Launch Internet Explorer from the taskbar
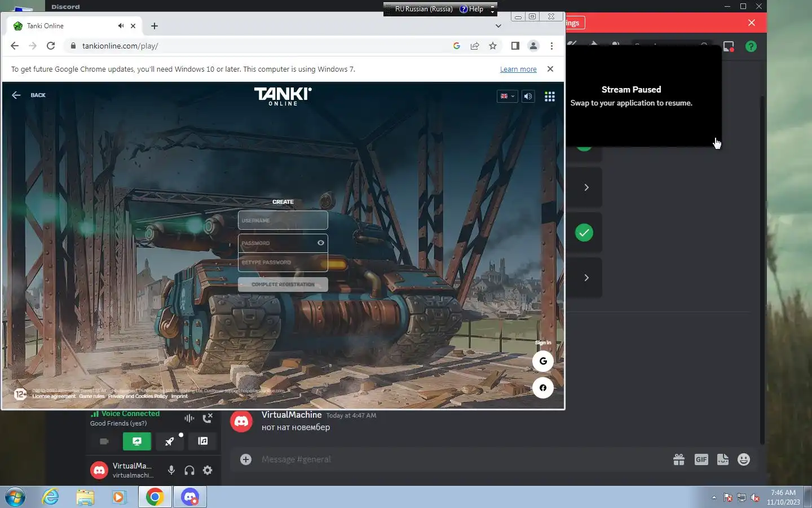This screenshot has height=508, width=812. 51,497
